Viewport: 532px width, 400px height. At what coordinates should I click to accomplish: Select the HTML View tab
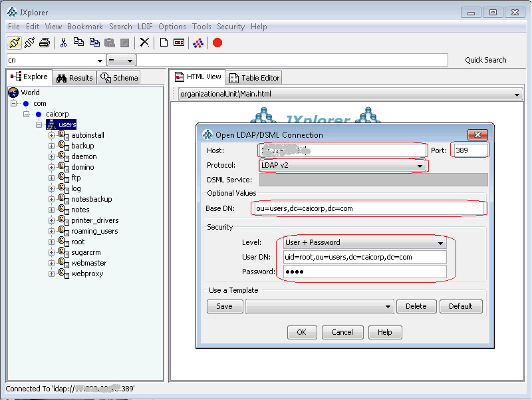[198, 77]
